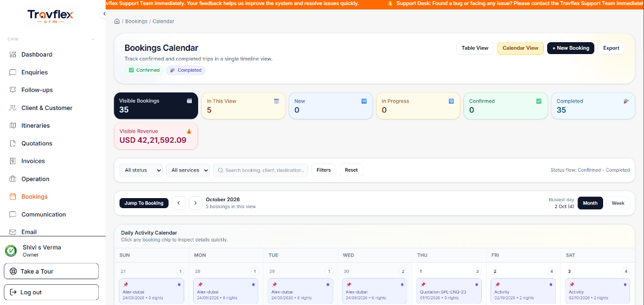Click the Dashboard grid icon
Image resolution: width=644 pixels, height=305 pixels.
[13, 55]
